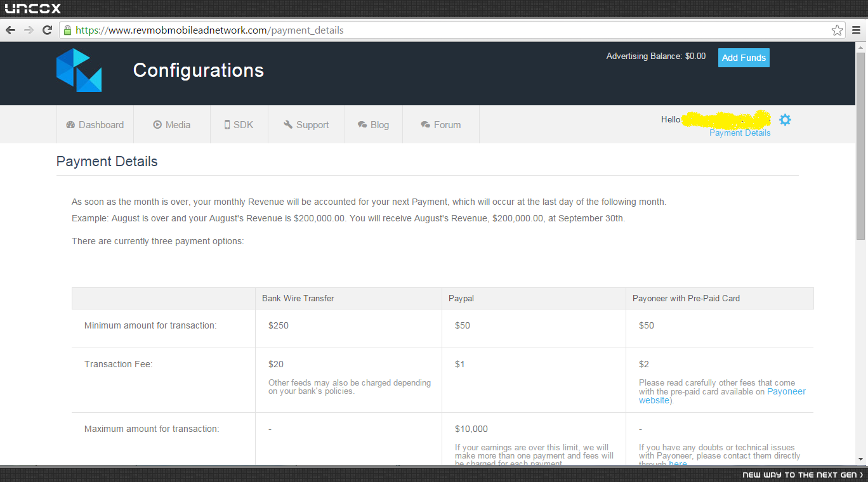Click the $250 bank wire minimum value

279,325
